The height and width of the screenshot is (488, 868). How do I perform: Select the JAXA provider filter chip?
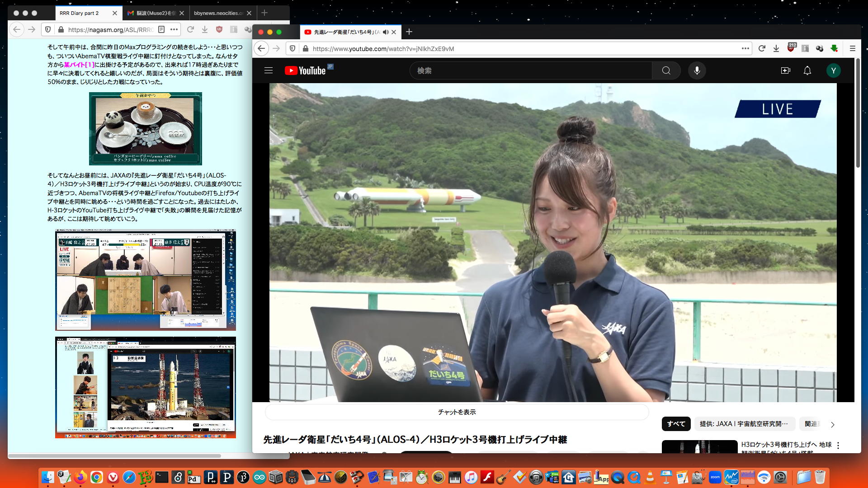(x=744, y=424)
